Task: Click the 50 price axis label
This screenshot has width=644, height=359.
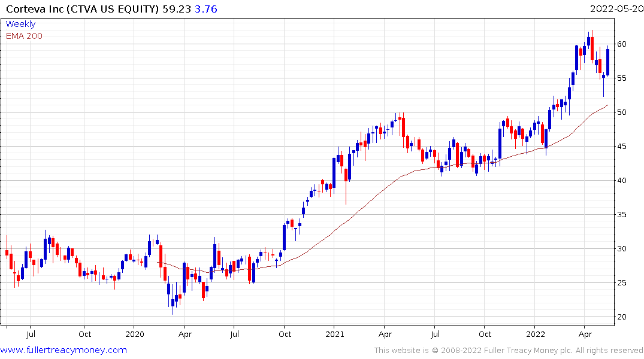Action: click(622, 112)
